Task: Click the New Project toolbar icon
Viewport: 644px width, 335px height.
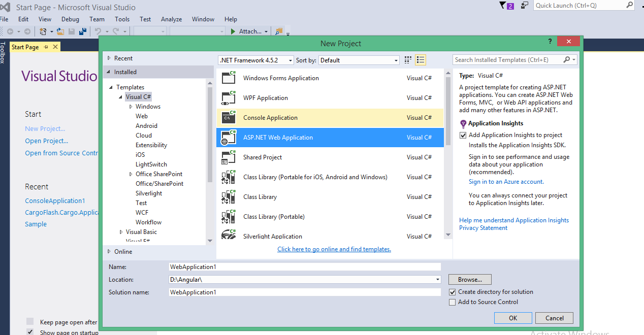Action: [44, 31]
